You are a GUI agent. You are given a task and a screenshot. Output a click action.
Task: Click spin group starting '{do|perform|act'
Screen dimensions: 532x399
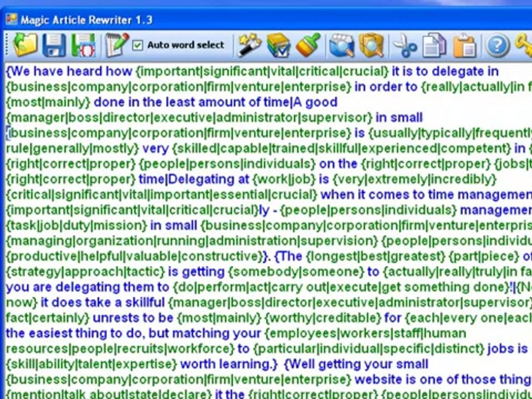341,287
